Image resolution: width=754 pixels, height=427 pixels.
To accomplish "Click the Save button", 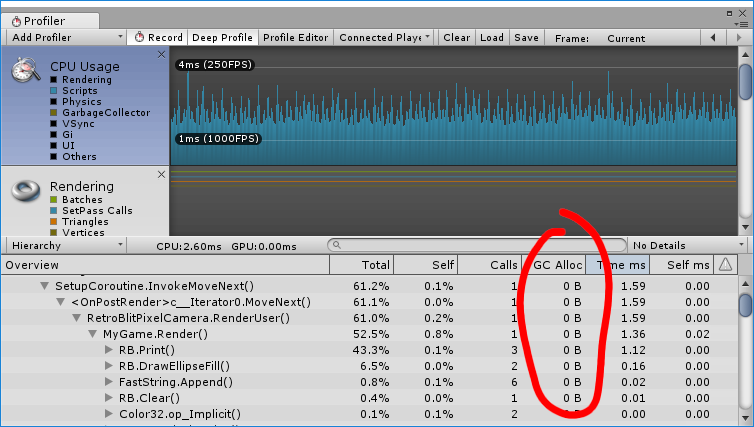I will pyautogui.click(x=526, y=38).
